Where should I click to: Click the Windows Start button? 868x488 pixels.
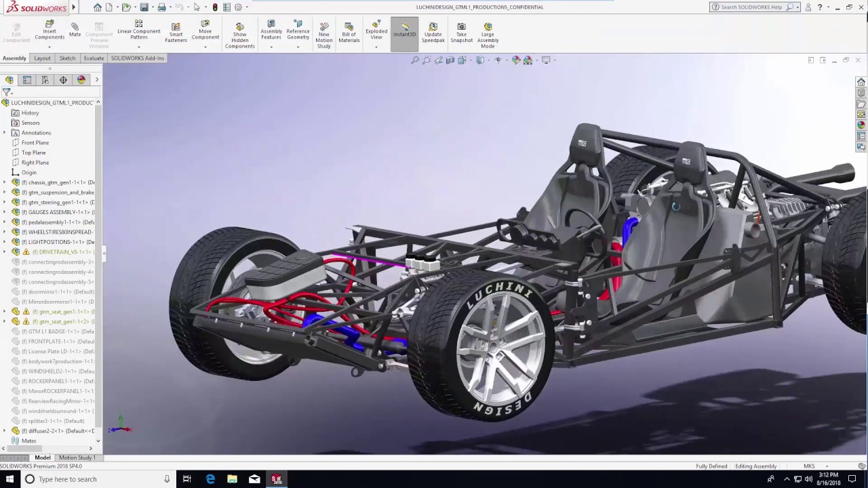tap(10, 479)
